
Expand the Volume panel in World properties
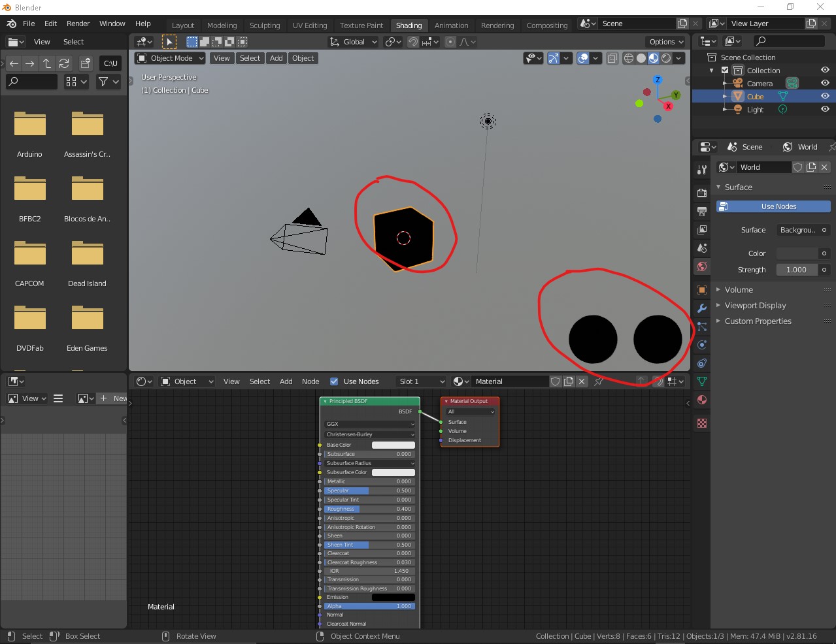739,290
